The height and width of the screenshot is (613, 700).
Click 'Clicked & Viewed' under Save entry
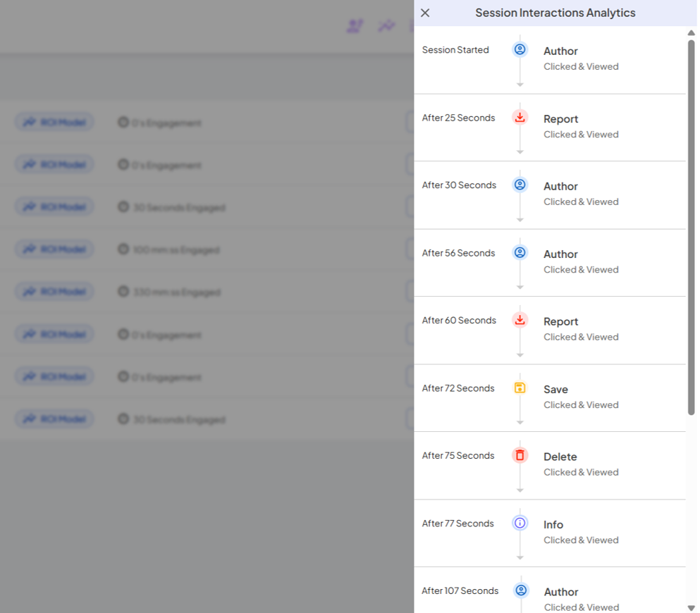[x=581, y=404]
